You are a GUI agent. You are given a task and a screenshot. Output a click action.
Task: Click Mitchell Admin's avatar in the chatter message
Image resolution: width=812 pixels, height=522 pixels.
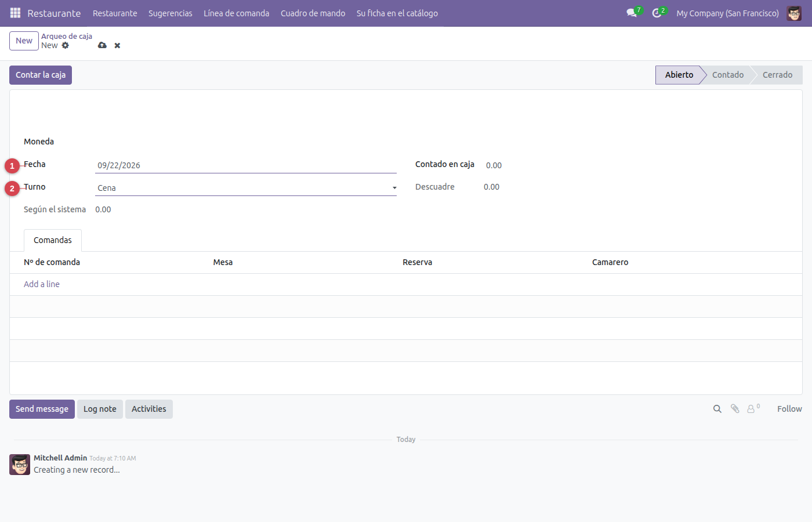tap(20, 465)
